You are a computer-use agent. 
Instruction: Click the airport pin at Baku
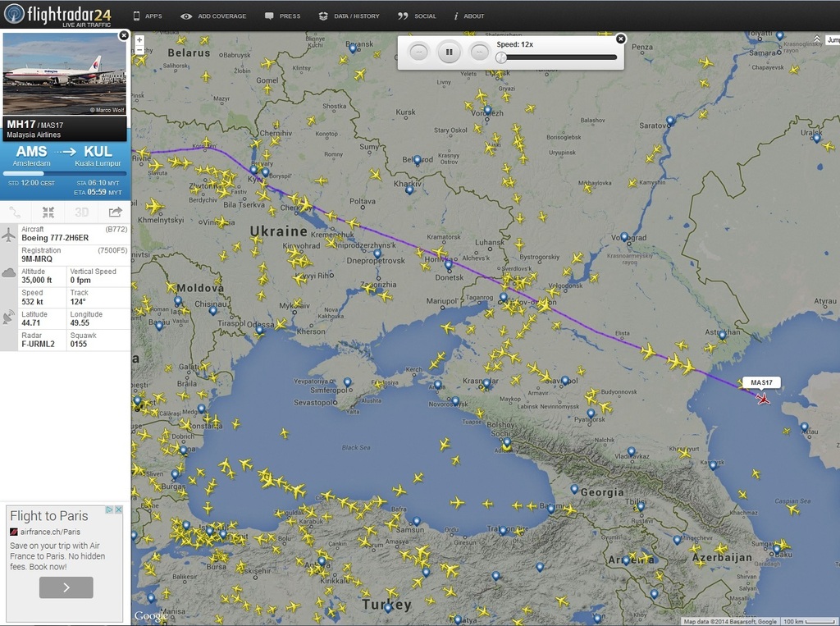click(777, 549)
